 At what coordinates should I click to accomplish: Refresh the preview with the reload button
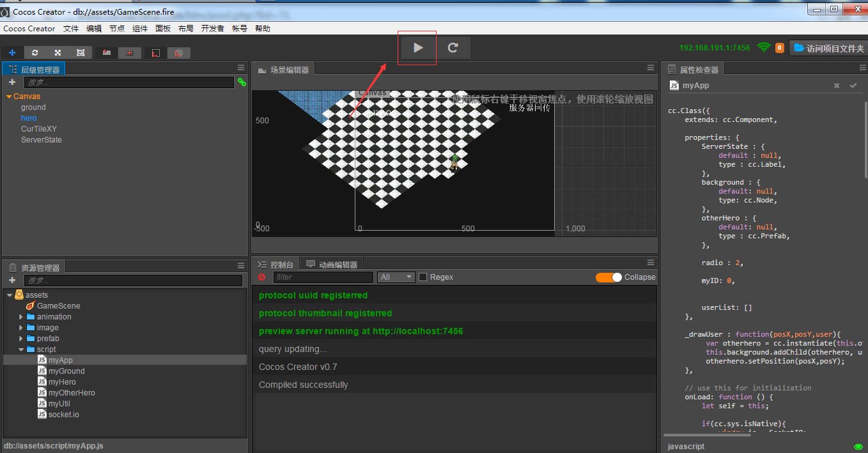(453, 47)
